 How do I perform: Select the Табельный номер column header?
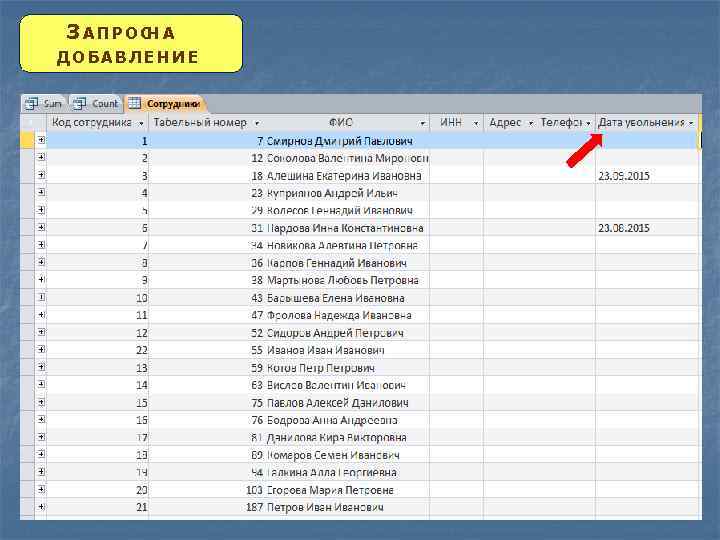[206, 123]
